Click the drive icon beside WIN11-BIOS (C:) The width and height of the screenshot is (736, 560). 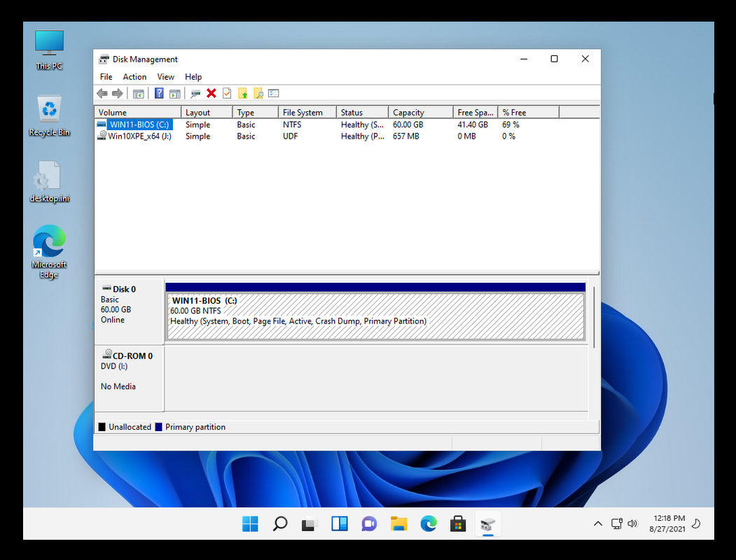102,125
